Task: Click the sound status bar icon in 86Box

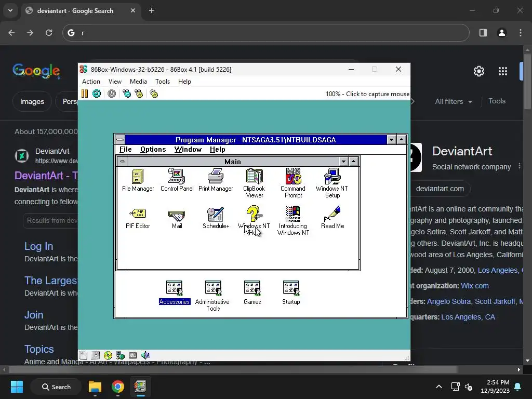Action: pos(145,355)
